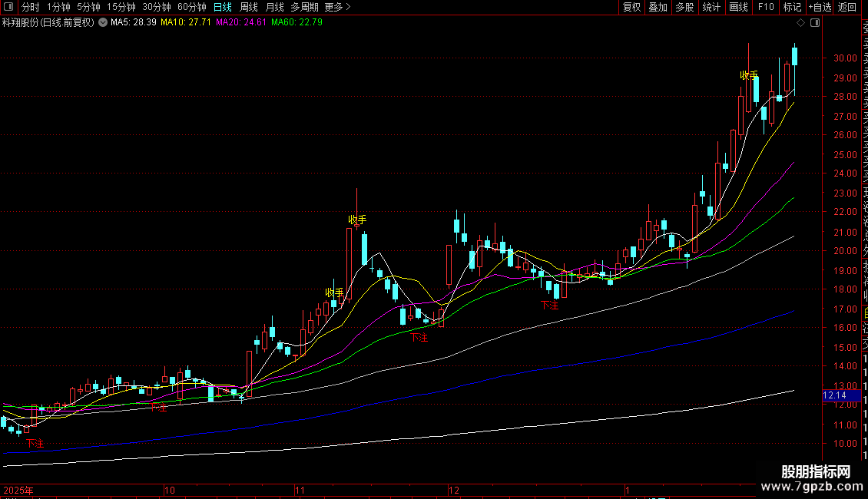Toggle the left sidebar panel icon

pyautogui.click(x=8, y=7)
